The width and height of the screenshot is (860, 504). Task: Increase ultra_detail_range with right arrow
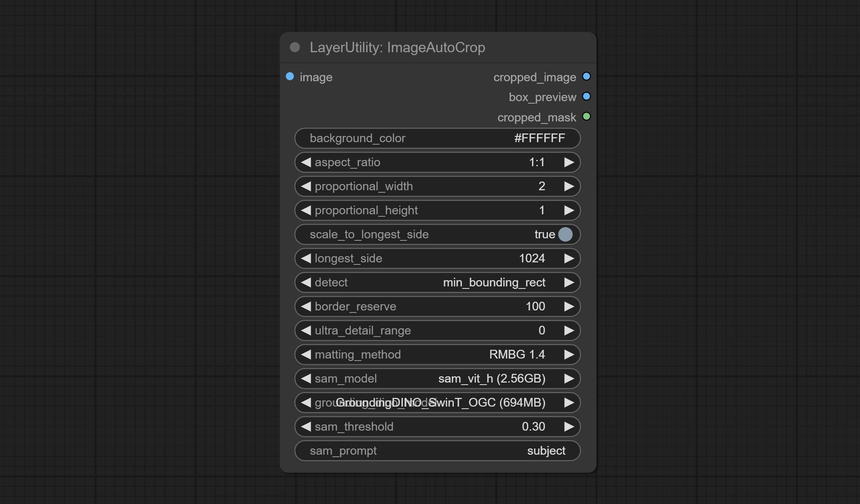569,331
